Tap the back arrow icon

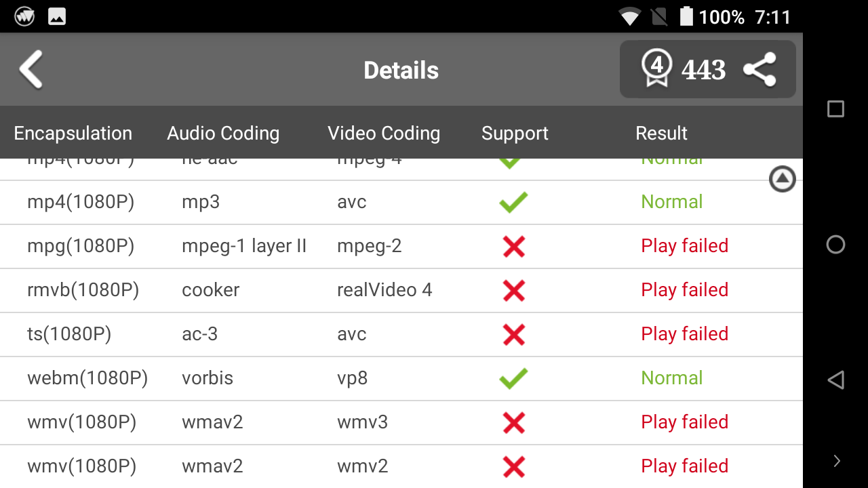[x=31, y=70]
